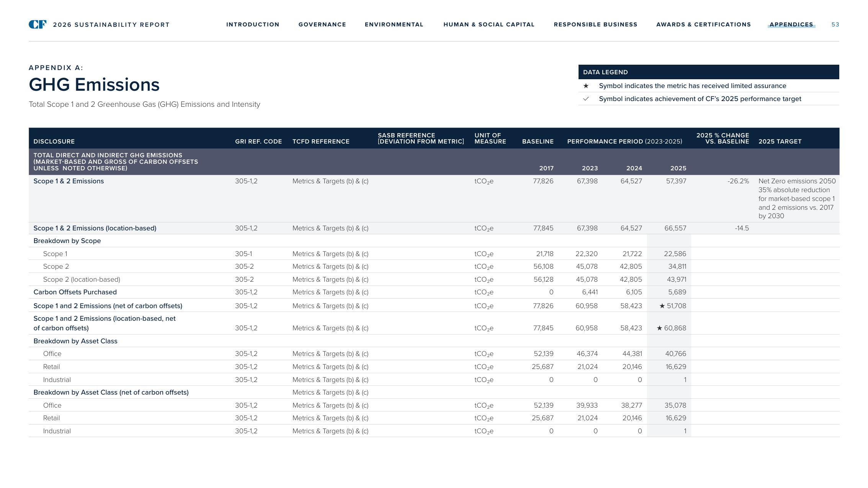The height and width of the screenshot is (488, 868).
Task: Click net Office 2023 value 39,933
Action: (587, 405)
